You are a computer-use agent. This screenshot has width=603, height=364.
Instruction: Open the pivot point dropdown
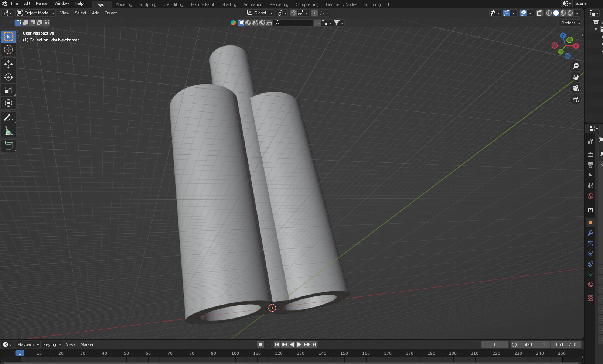point(282,13)
